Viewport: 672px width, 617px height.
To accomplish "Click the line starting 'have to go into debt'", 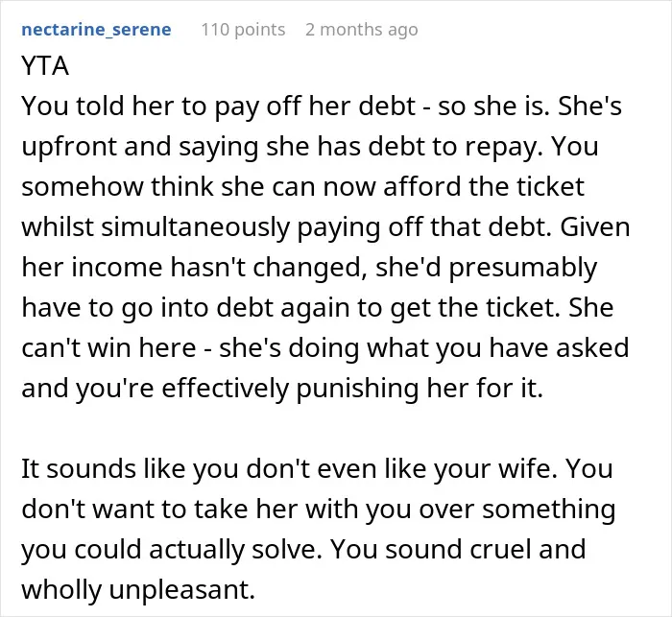I will 318,307.
